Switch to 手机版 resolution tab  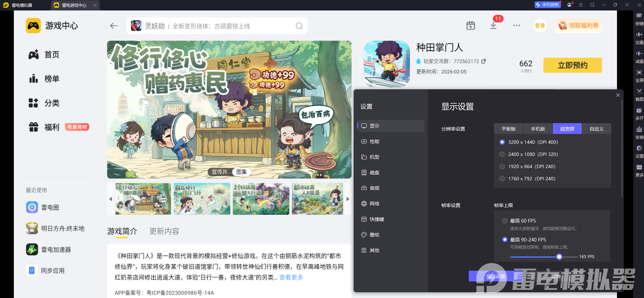[538, 129]
